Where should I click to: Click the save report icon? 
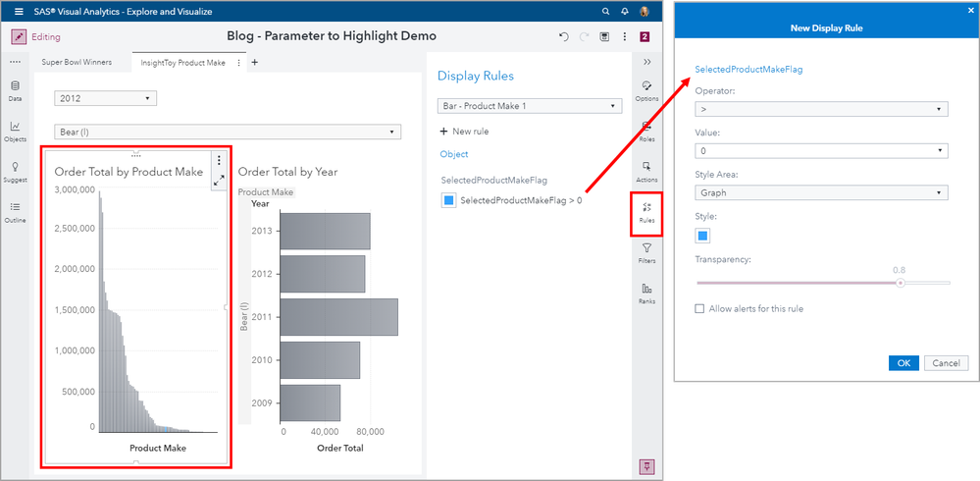[x=604, y=37]
